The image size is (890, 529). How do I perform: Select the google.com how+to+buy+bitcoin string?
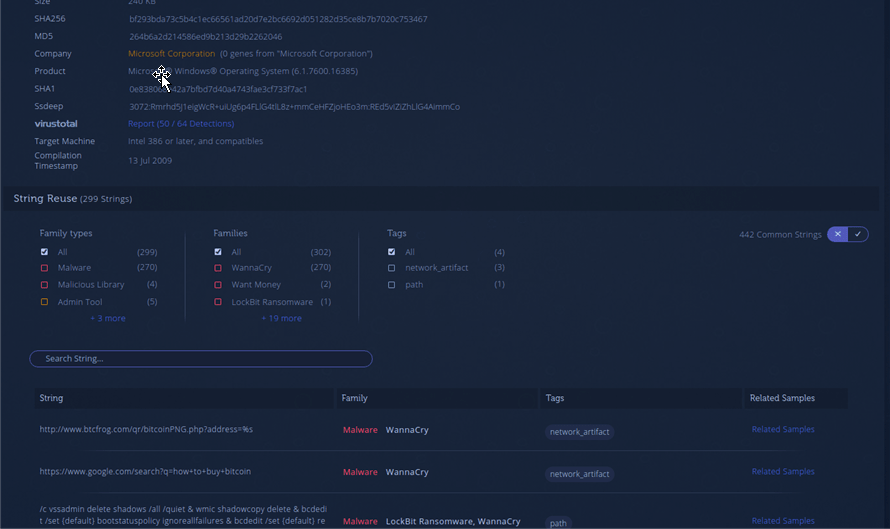[x=145, y=471]
